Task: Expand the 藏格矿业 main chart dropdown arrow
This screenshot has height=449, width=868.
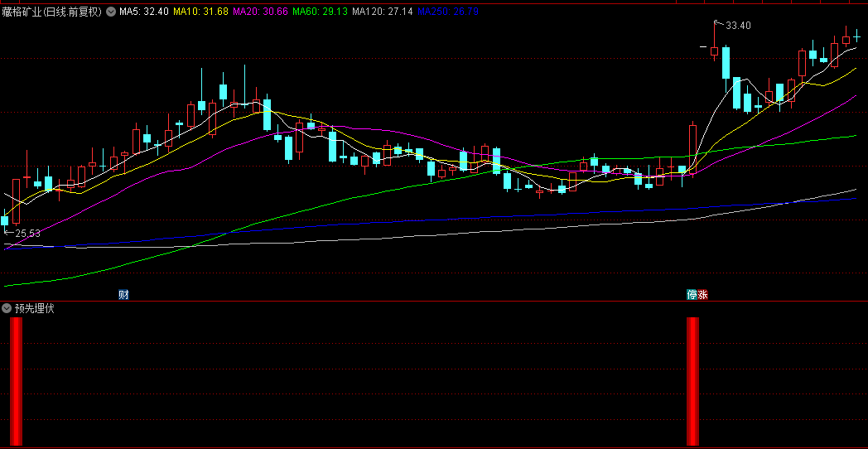Action: (x=111, y=11)
